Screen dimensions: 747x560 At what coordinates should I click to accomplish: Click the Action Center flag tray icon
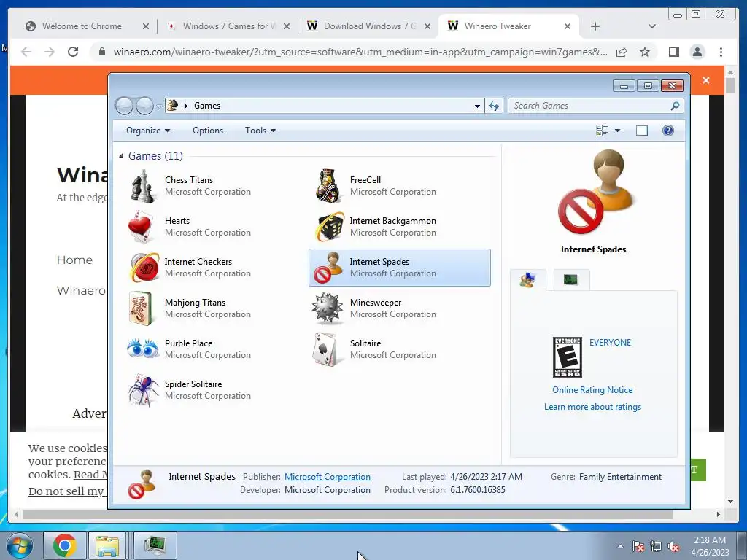(638, 547)
